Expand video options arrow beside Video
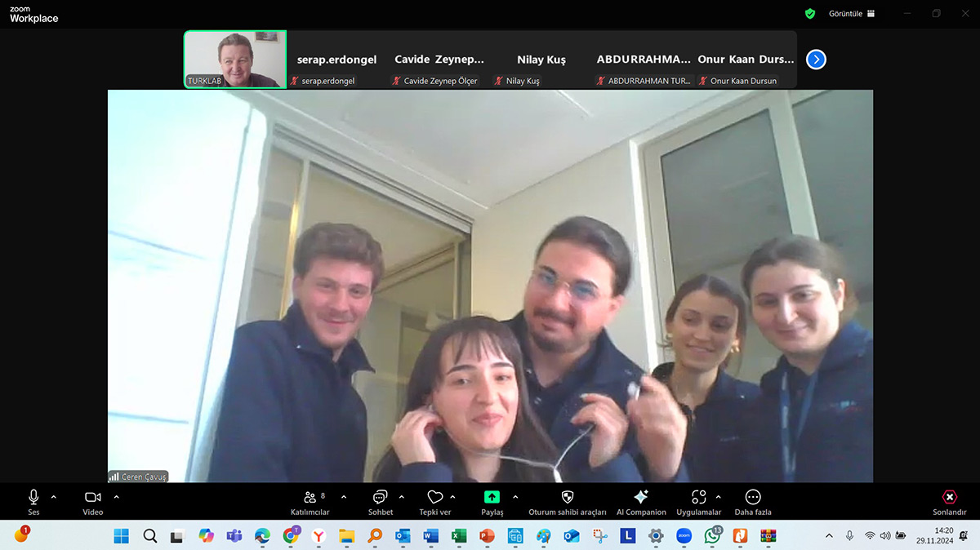 pyautogui.click(x=116, y=497)
